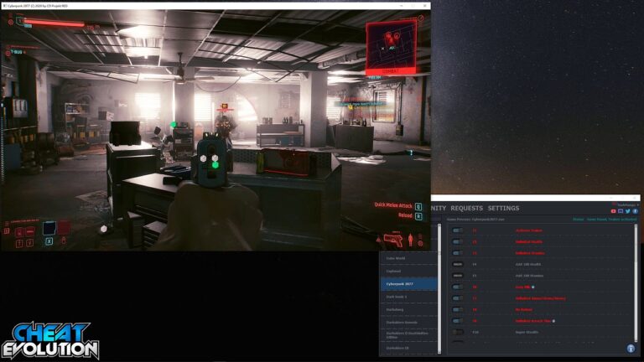
Task: Click the Super Stealth label text
Action: (x=527, y=332)
